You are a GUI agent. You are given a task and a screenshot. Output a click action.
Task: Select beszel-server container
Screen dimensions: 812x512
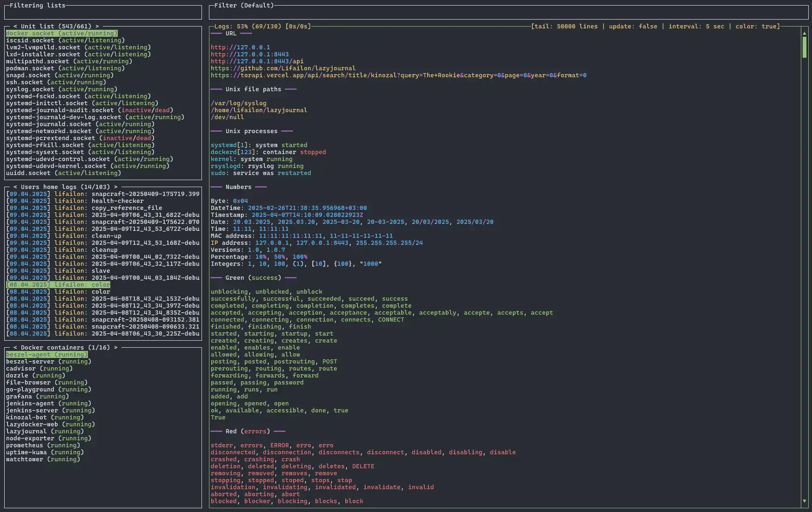[x=49, y=362]
